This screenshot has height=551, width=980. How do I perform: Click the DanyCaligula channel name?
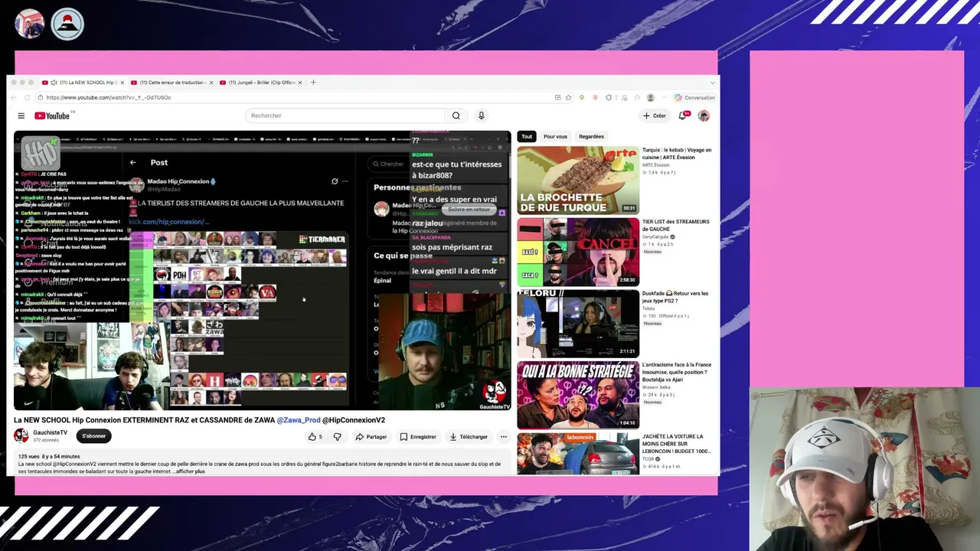pyautogui.click(x=657, y=237)
